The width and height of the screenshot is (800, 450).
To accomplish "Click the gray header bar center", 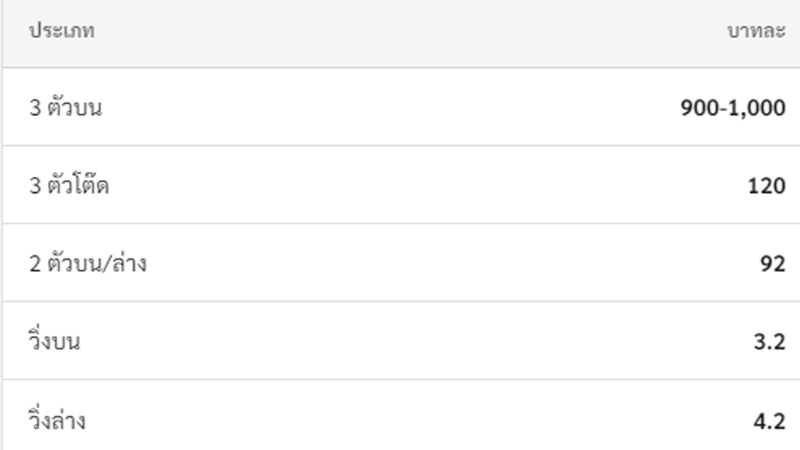I will [x=401, y=33].
